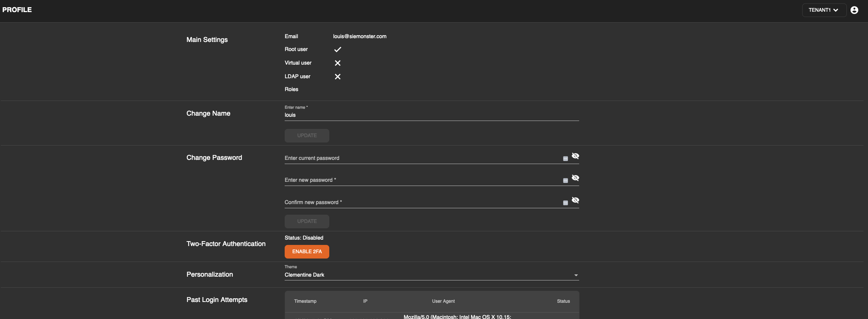The width and height of the screenshot is (868, 319).
Task: Click password manager icon in new password field
Action: [565, 181]
